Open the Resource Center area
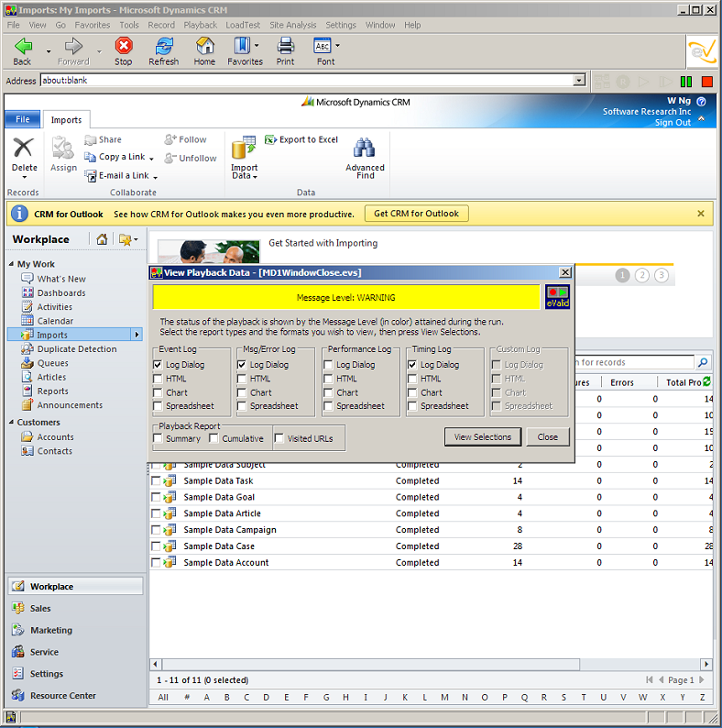This screenshot has height=728, width=722. 62,696
